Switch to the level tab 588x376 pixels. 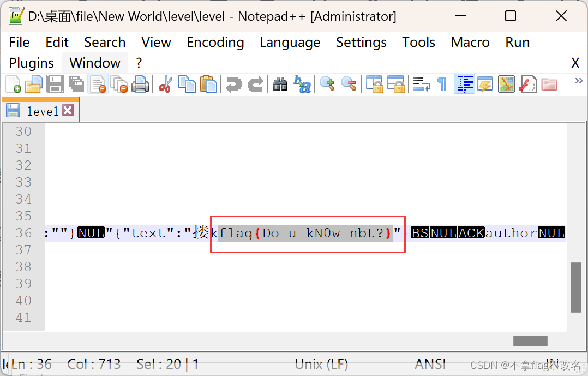[x=39, y=111]
